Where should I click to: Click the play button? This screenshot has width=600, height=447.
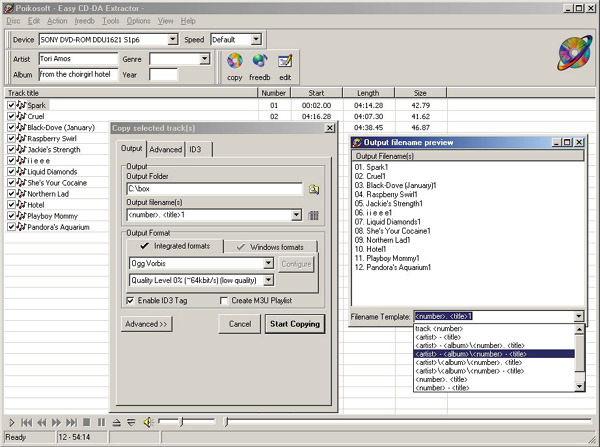(x=12, y=423)
